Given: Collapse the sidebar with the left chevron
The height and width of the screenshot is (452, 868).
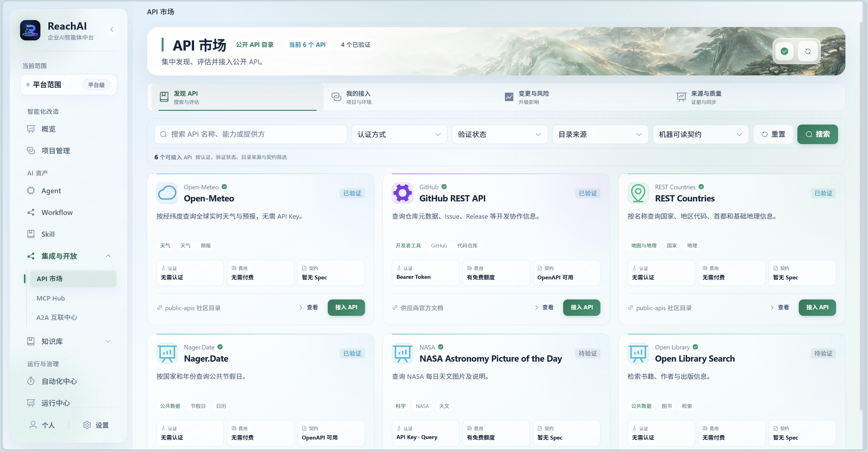Looking at the screenshot, I should click(112, 30).
